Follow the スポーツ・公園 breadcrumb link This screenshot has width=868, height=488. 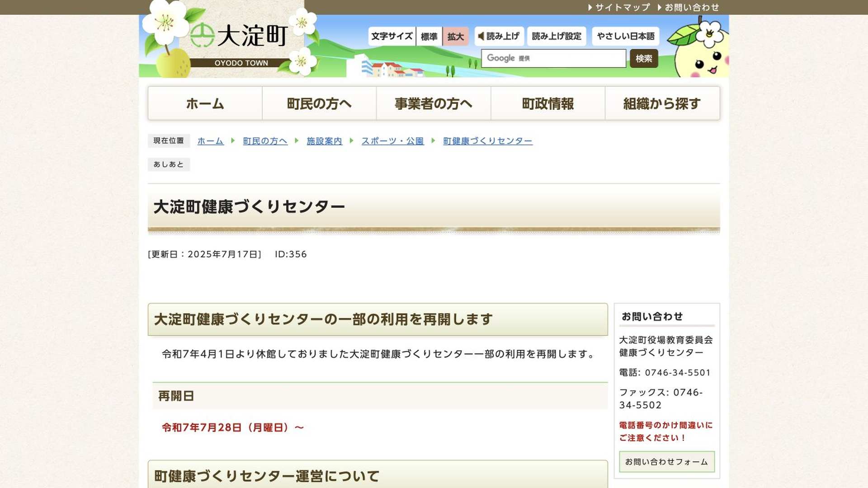[392, 141]
